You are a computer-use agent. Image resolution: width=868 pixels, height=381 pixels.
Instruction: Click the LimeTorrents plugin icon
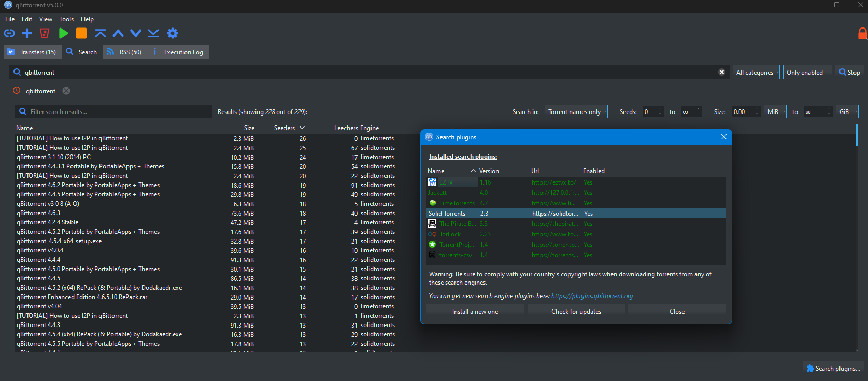coord(433,203)
